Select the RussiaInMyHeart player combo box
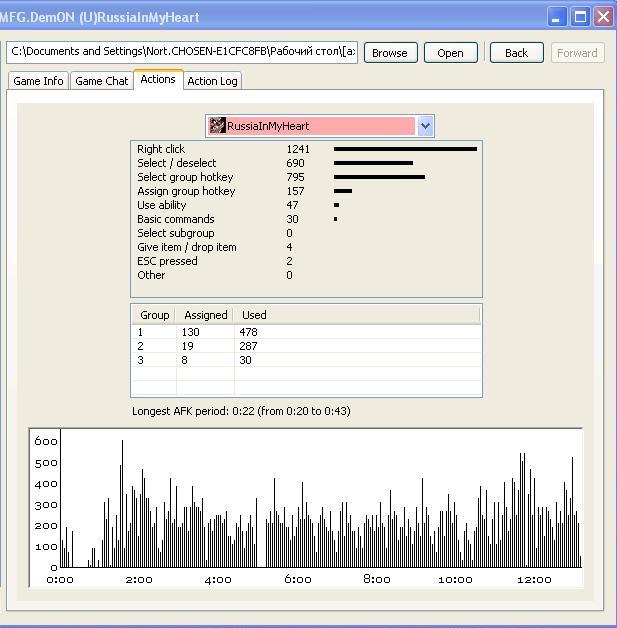 [x=318, y=126]
